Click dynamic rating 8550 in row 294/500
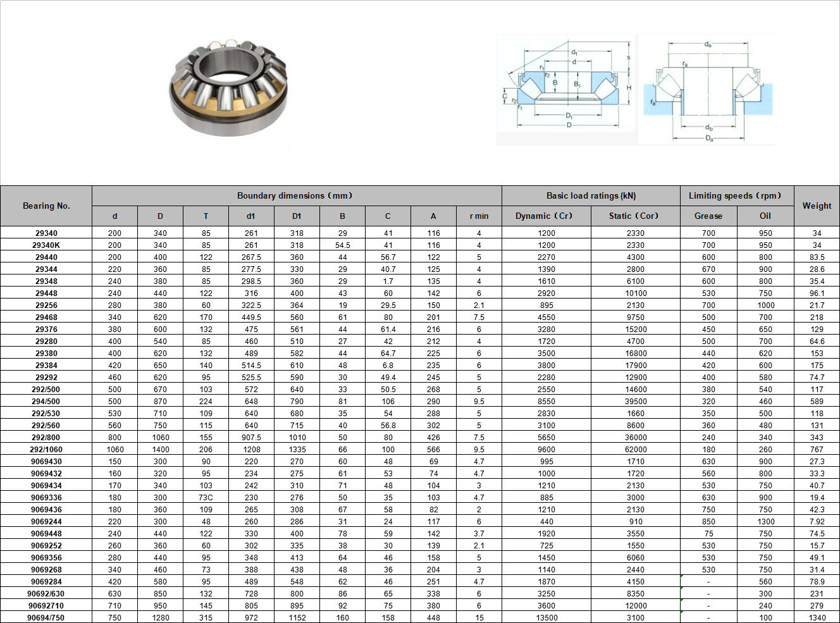 tap(547, 402)
